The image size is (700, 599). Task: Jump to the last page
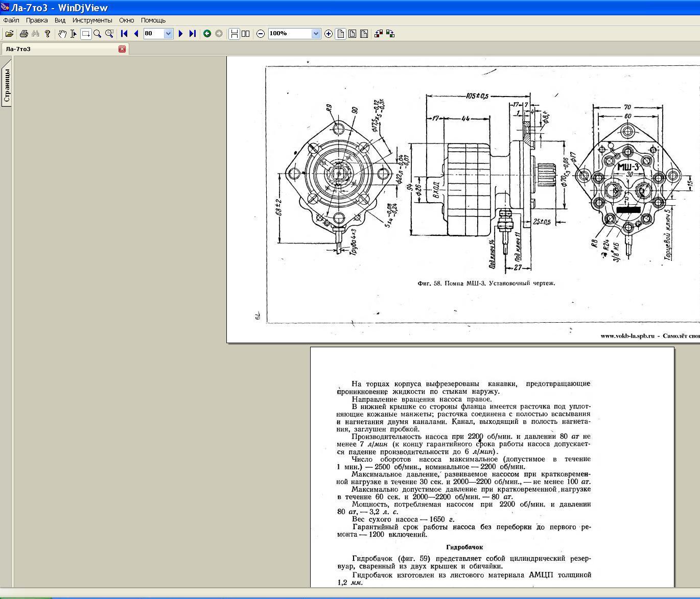(192, 34)
